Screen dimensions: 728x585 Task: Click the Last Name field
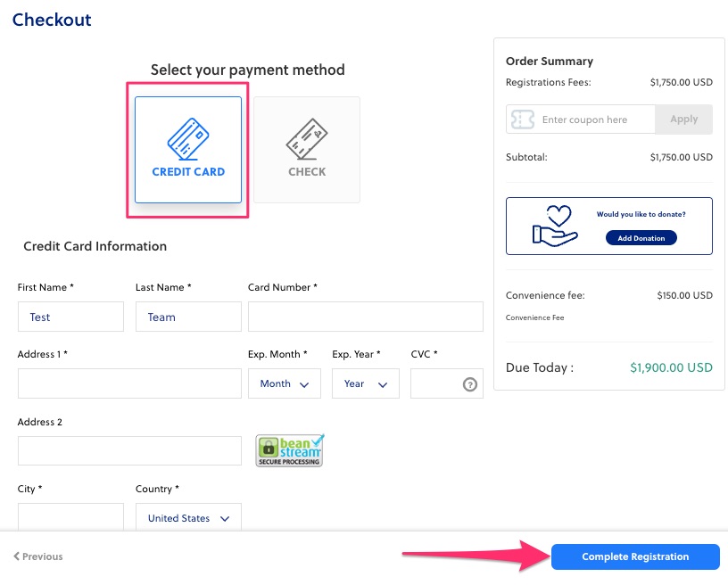188,317
